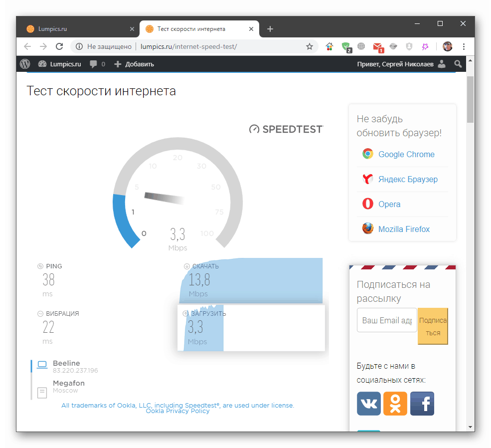Select the 'Тест скорости интернета' tab
The width and height of the screenshot is (491, 448).
pyautogui.click(x=199, y=29)
